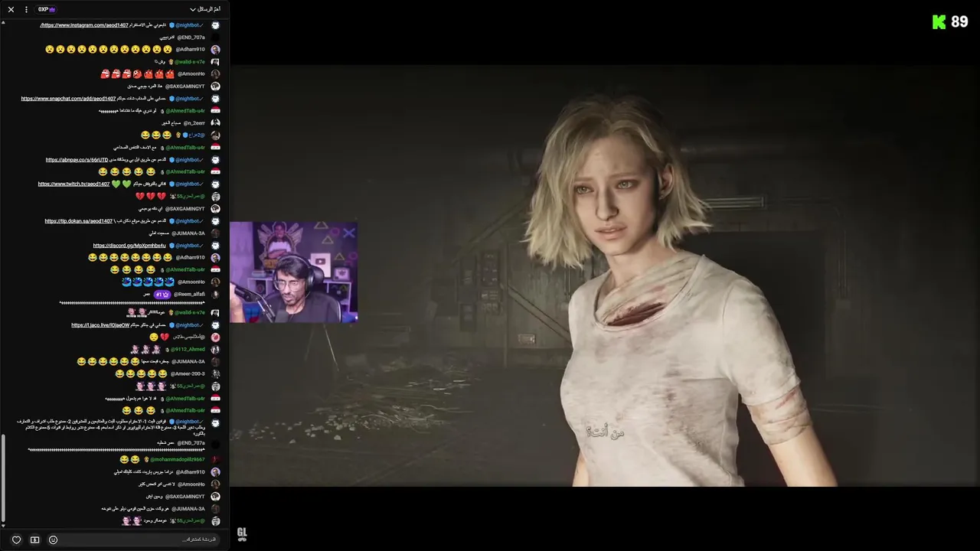This screenshot has height=551, width=980.
Task: Click the @Ameer-200-3 username
Action: 188,374
